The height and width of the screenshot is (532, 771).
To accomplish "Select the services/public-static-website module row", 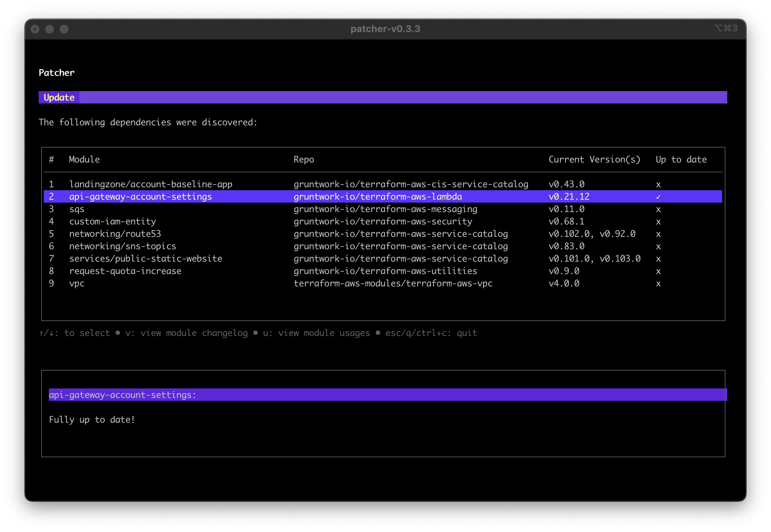I will [x=146, y=258].
